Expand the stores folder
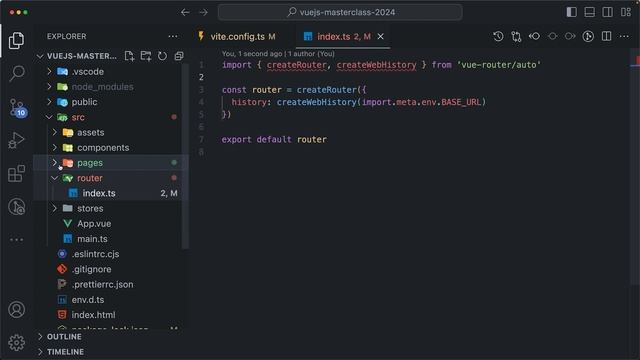Image resolution: width=640 pixels, height=360 pixels. click(x=55, y=208)
